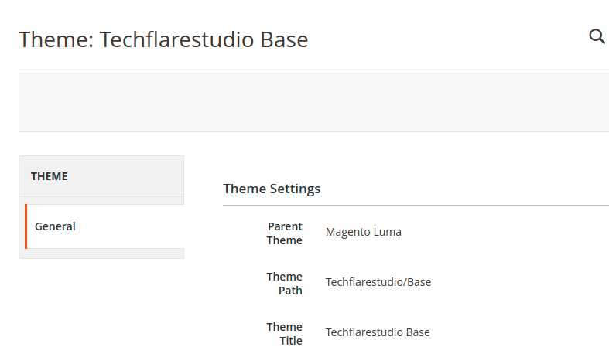This screenshot has height=364, width=609.
Task: Click the Parent Theme field label
Action: click(284, 233)
